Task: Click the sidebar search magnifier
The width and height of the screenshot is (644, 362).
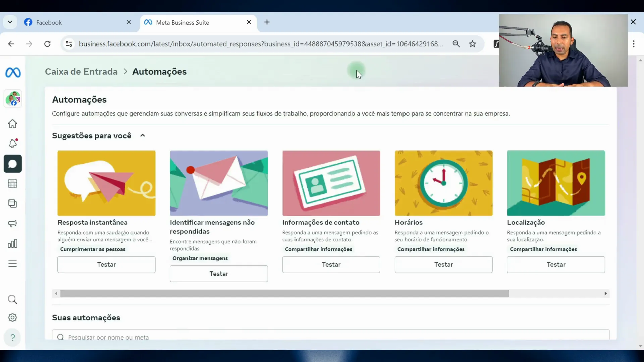Action: pyautogui.click(x=13, y=299)
